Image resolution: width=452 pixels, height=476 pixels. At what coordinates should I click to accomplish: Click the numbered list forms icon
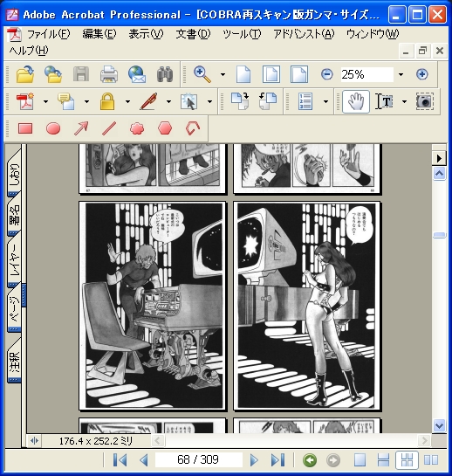305,101
